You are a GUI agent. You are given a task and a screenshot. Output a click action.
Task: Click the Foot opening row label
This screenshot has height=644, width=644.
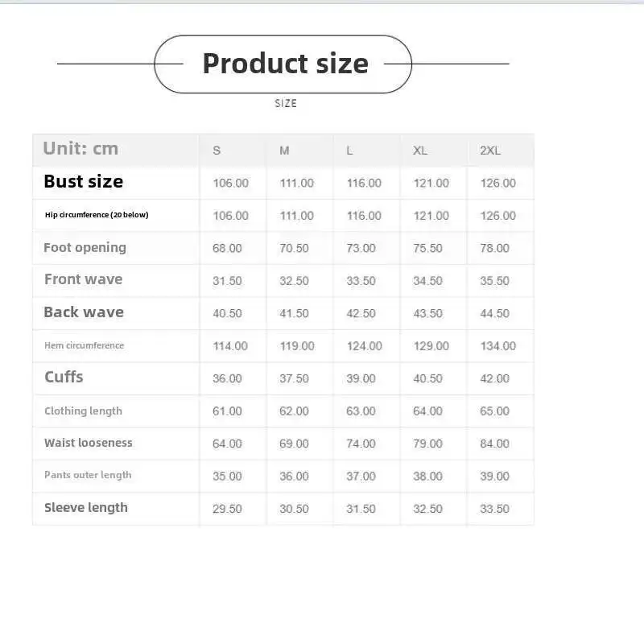[85, 248]
